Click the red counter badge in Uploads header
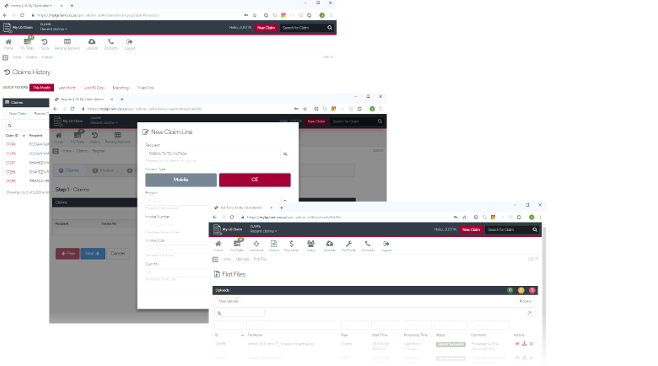The image size is (658, 366). [x=532, y=290]
